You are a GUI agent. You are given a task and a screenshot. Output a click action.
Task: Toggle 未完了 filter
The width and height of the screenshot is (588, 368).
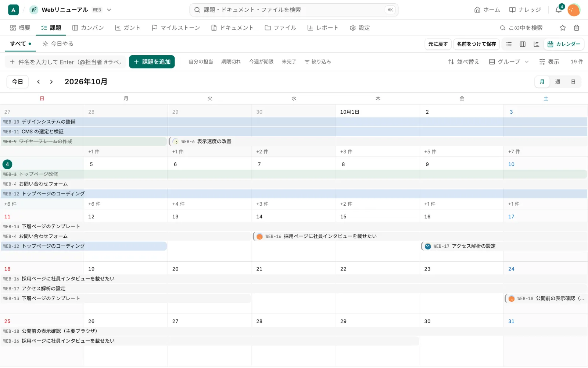point(289,62)
